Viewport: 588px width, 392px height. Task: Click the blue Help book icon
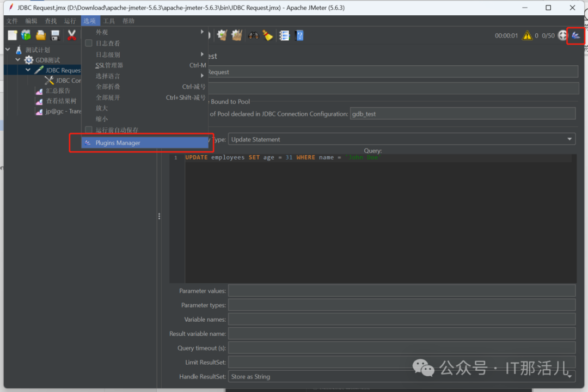click(x=299, y=35)
